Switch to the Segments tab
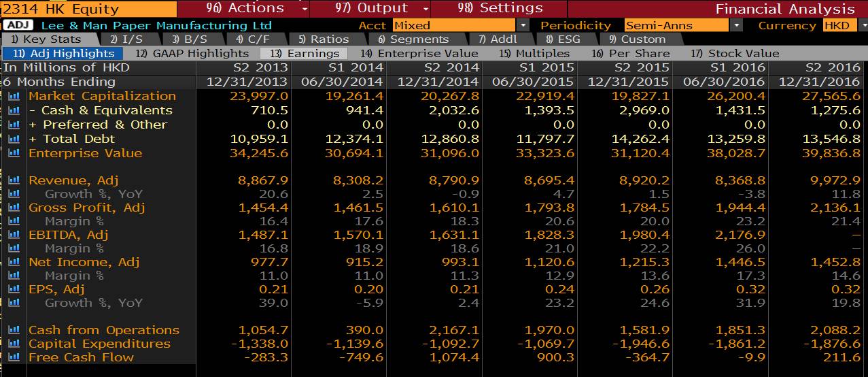Viewport: 868px width, 377px height. pyautogui.click(x=413, y=39)
